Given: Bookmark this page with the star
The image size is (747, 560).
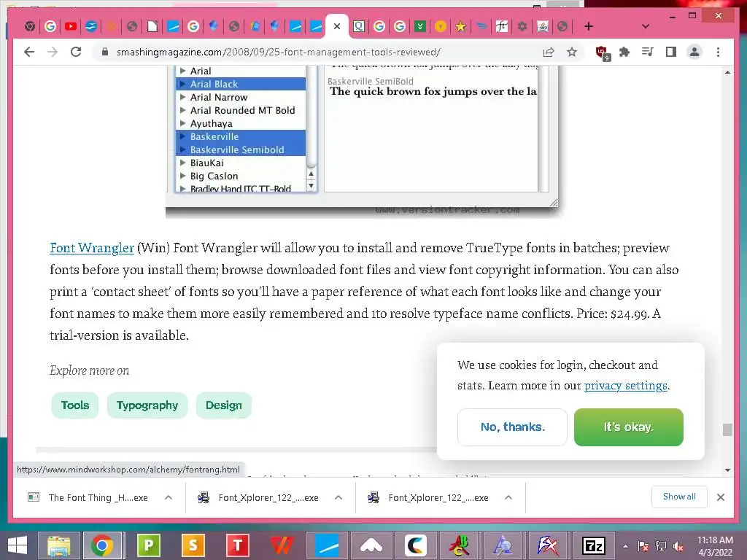Looking at the screenshot, I should pyautogui.click(x=572, y=52).
